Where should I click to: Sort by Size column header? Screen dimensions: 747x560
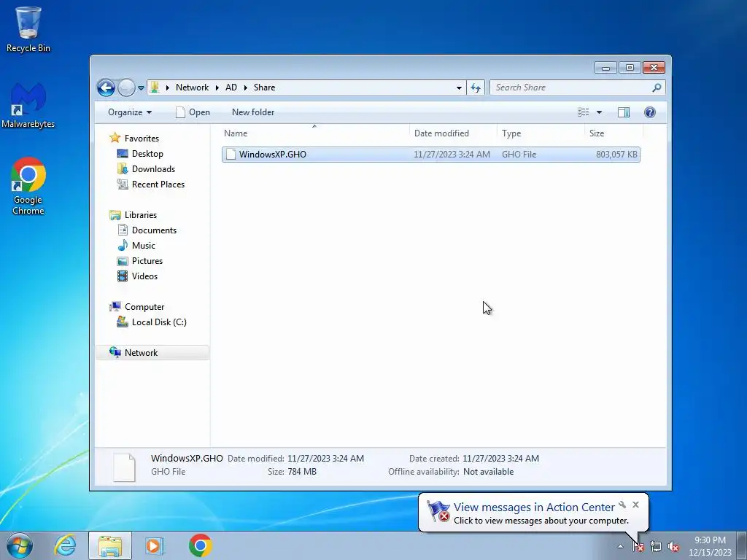(614, 133)
